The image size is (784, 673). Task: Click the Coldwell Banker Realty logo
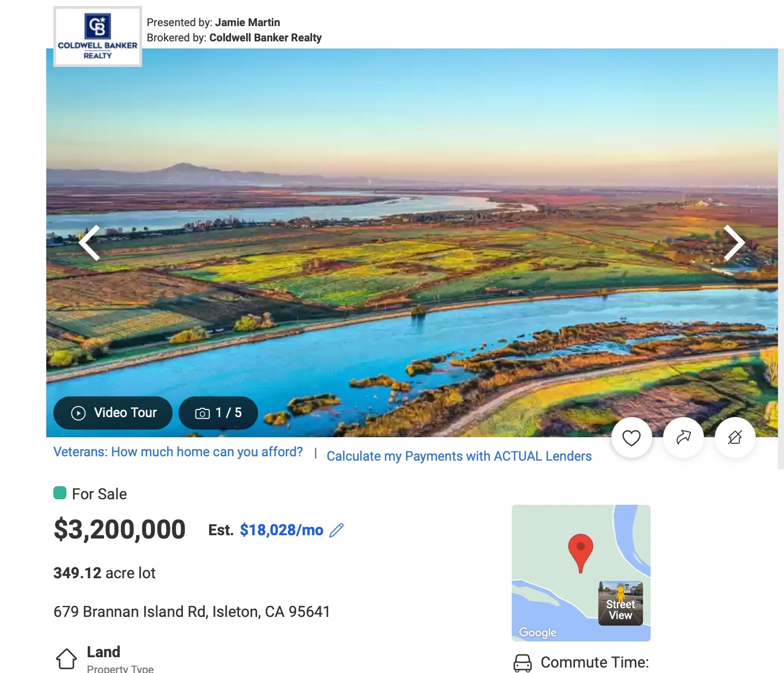tap(97, 36)
